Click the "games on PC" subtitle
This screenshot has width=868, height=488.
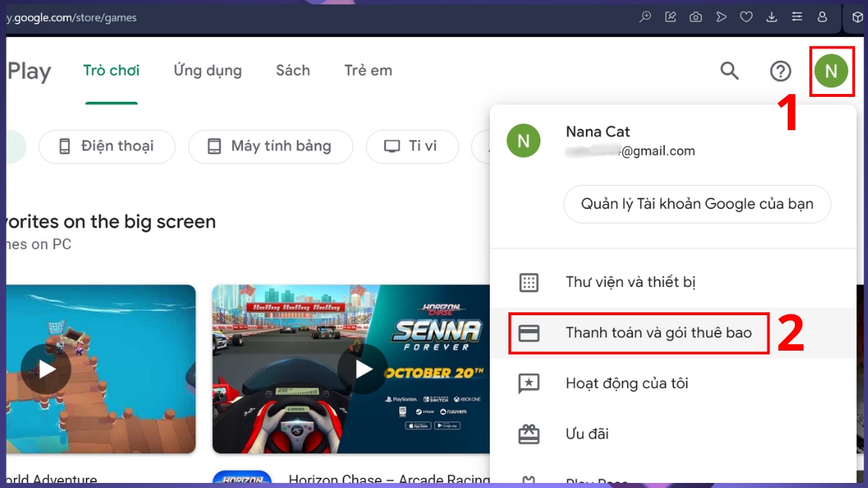click(x=39, y=244)
